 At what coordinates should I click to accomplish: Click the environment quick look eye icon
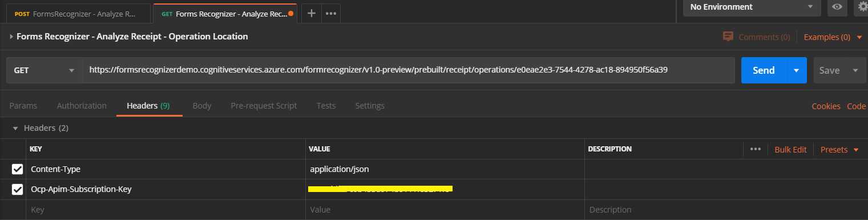pos(837,7)
